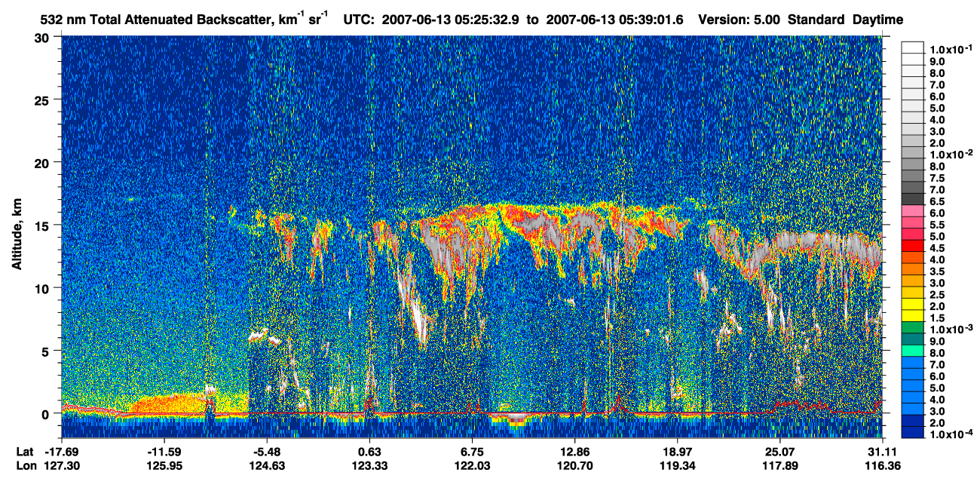Click the 'Version: 5.00' text
The width and height of the screenshot is (980, 503).
click(x=740, y=20)
